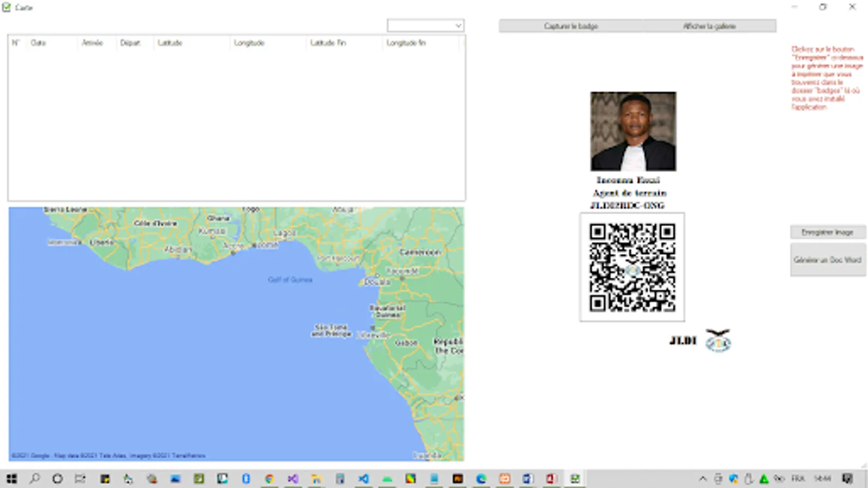868x488 pixels.
Task: Open red Access icon in taskbar
Action: (x=551, y=478)
